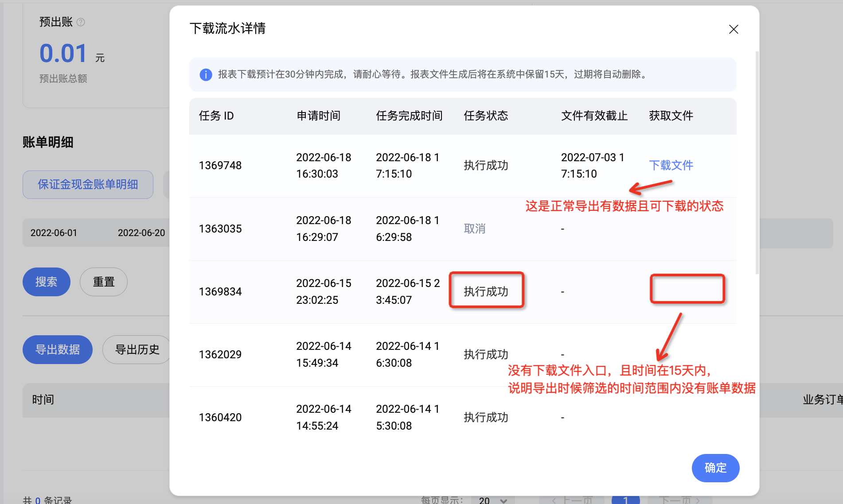Click completion time for task 1363035

(x=408, y=229)
